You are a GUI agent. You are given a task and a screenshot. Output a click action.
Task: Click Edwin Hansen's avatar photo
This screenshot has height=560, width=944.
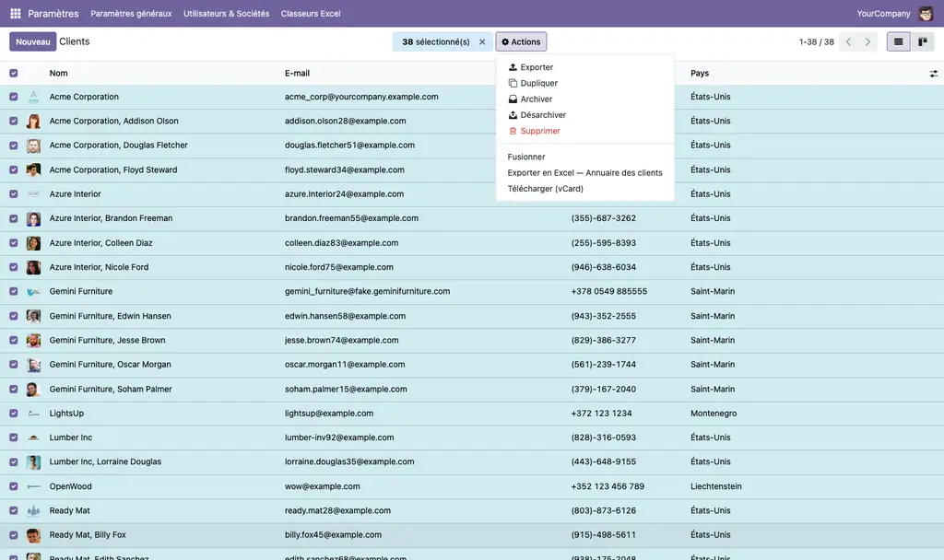tap(34, 316)
